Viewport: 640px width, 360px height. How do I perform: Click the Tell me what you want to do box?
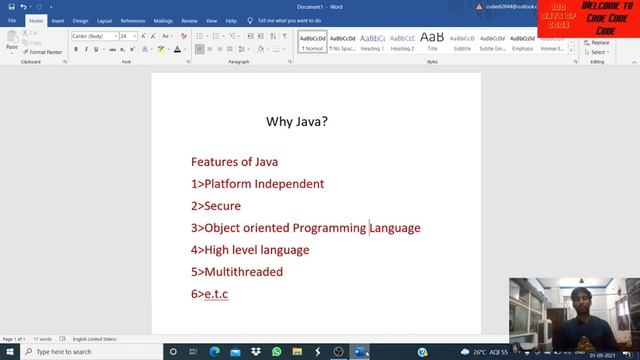click(284, 21)
